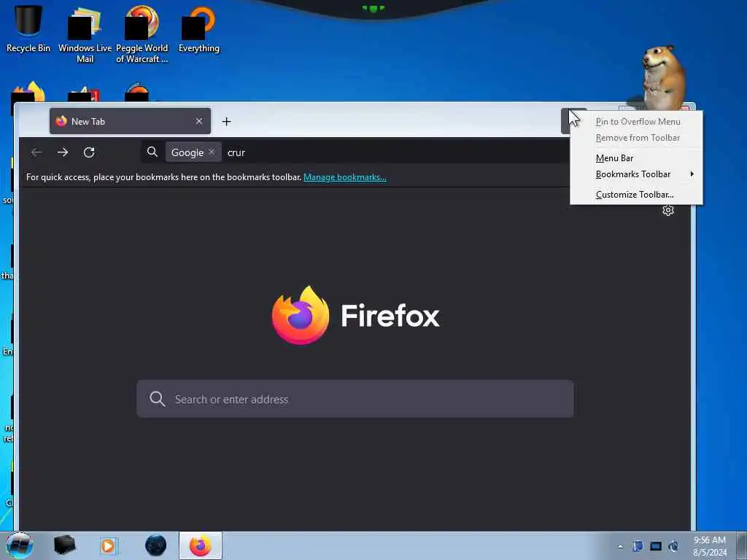Open the Manage bookmarks link
The image size is (747, 560).
[x=344, y=177]
